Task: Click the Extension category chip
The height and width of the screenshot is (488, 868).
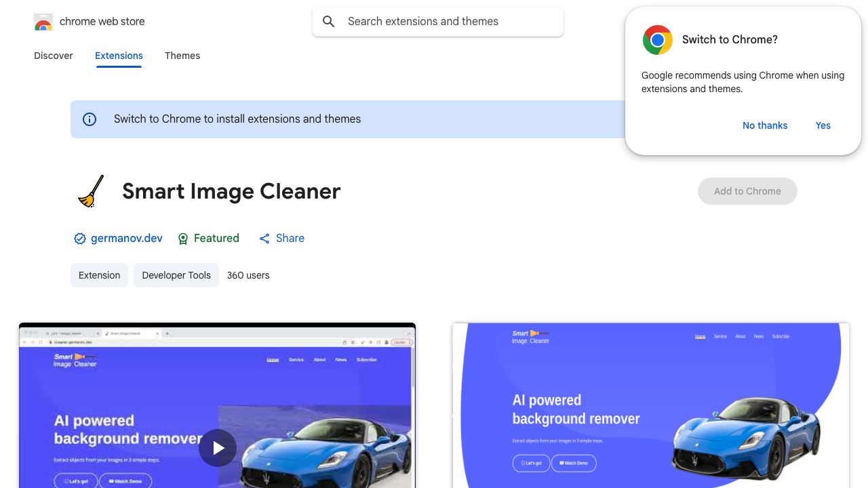Action: (x=99, y=275)
